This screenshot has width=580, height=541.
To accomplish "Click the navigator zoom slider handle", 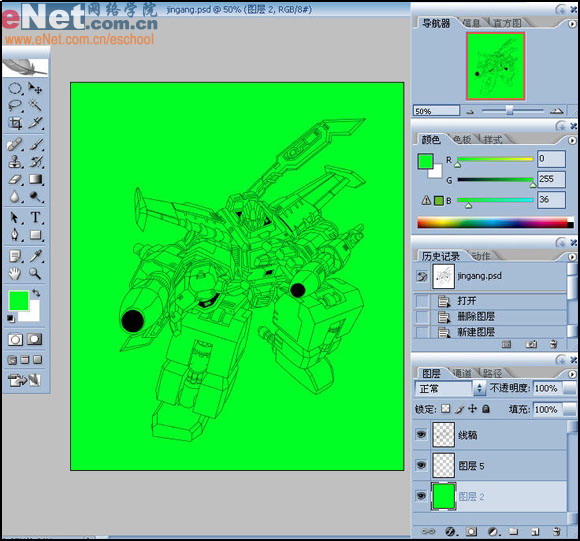I will [x=509, y=111].
